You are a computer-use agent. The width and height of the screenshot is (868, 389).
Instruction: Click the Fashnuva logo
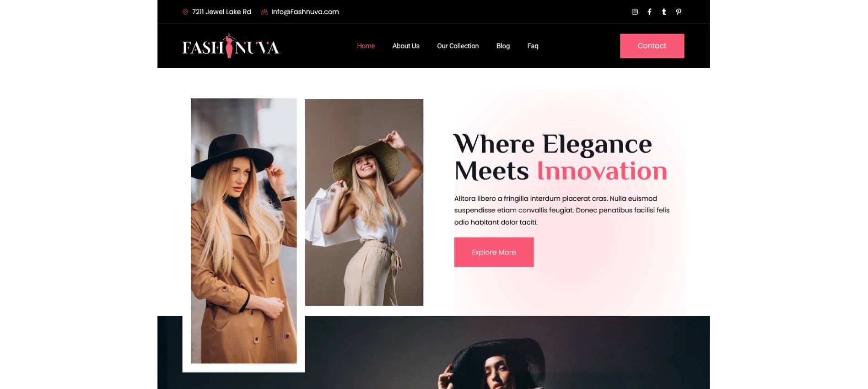point(231,46)
